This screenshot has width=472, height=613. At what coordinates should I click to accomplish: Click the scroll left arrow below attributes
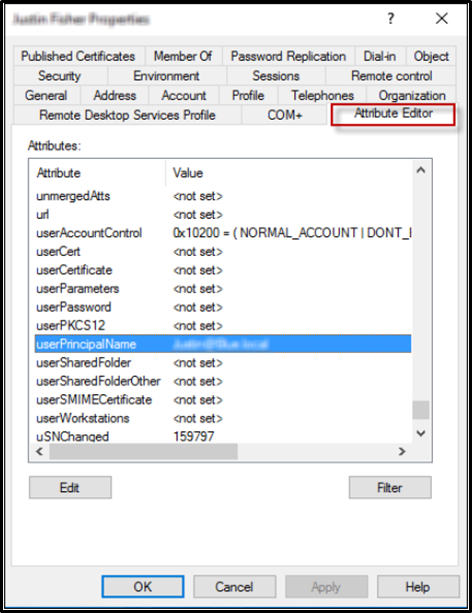(x=39, y=452)
